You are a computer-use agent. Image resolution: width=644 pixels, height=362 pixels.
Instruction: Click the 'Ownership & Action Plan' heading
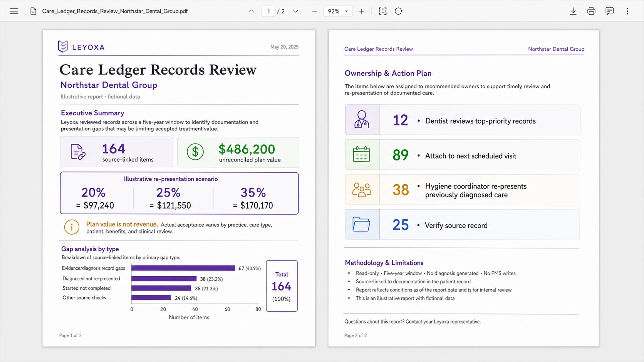point(388,73)
